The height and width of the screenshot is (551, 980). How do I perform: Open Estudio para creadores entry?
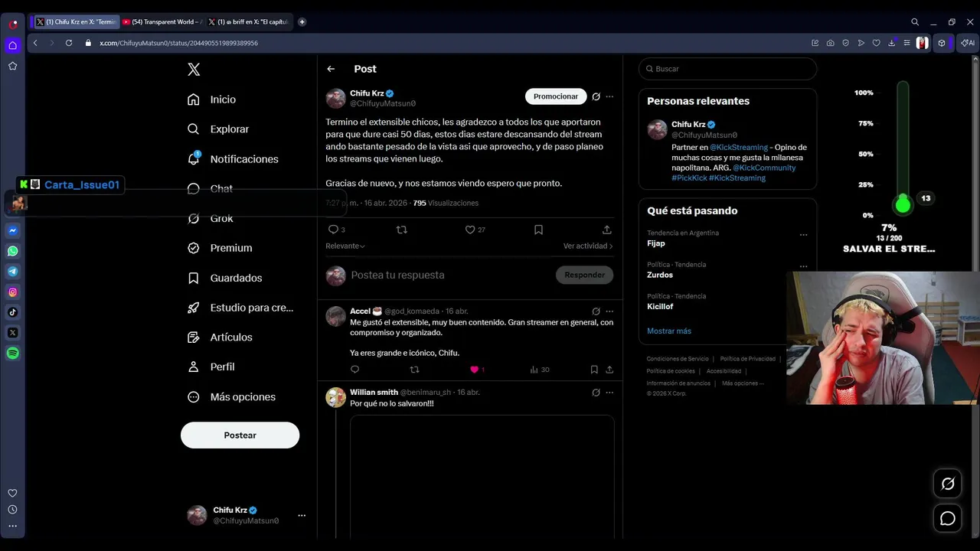pos(240,308)
